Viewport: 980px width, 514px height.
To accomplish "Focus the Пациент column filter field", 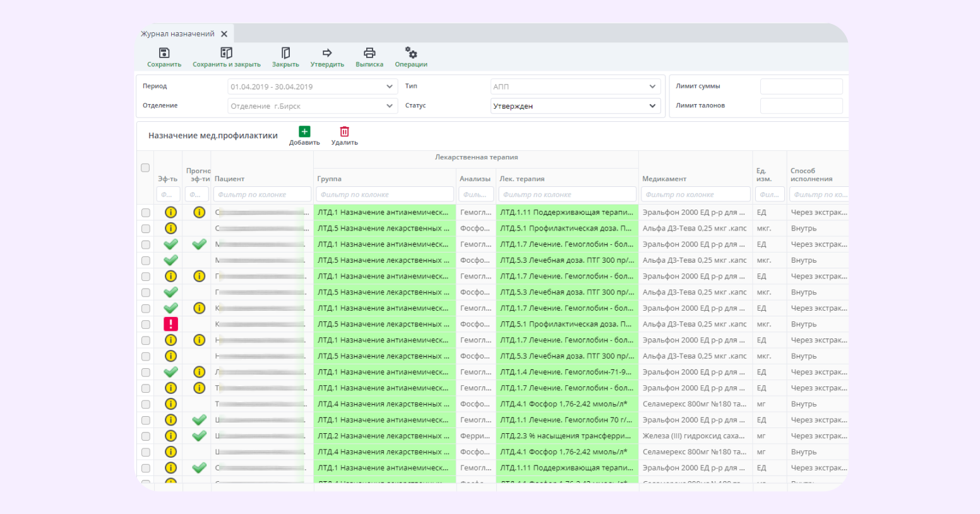I will coord(262,194).
